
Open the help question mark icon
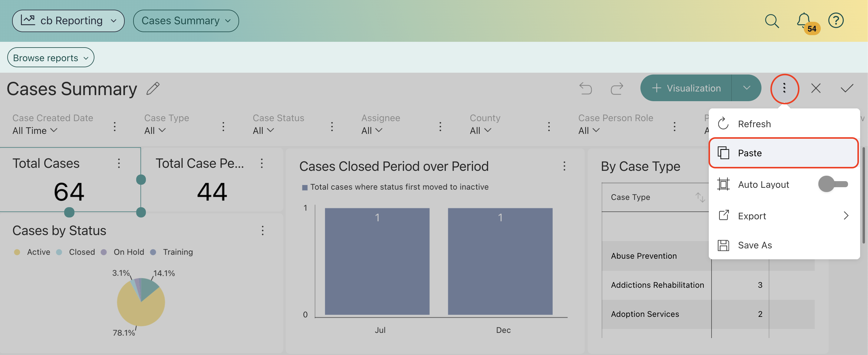coord(836,21)
